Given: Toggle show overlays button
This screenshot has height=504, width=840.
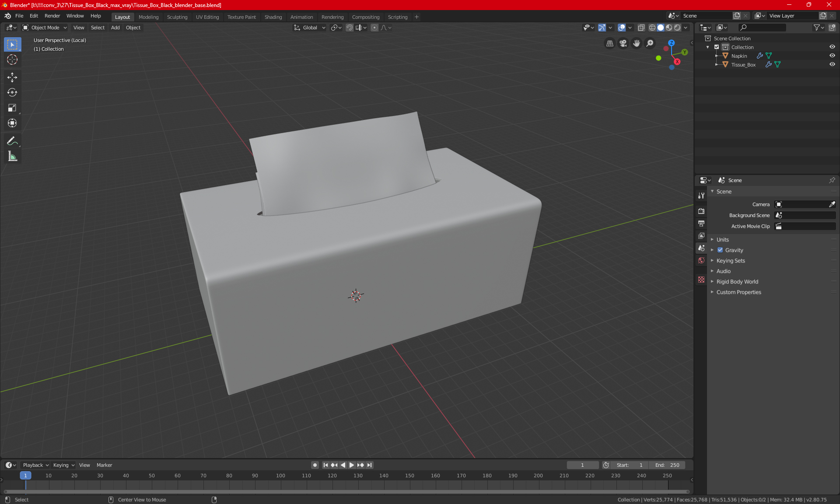Looking at the screenshot, I should click(622, 28).
